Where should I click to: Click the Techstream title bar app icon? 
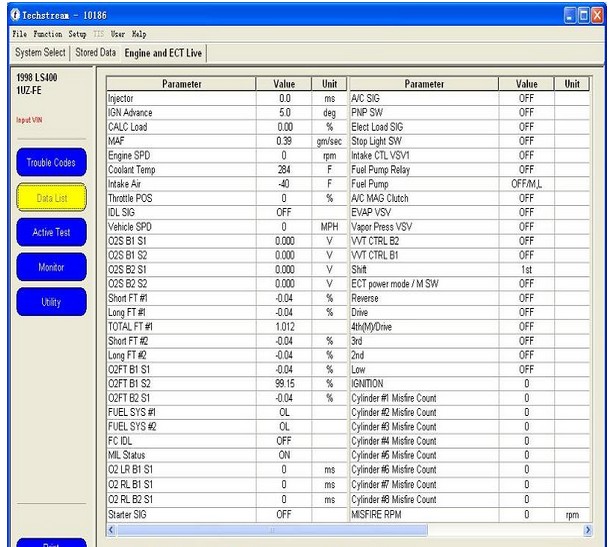(15, 15)
